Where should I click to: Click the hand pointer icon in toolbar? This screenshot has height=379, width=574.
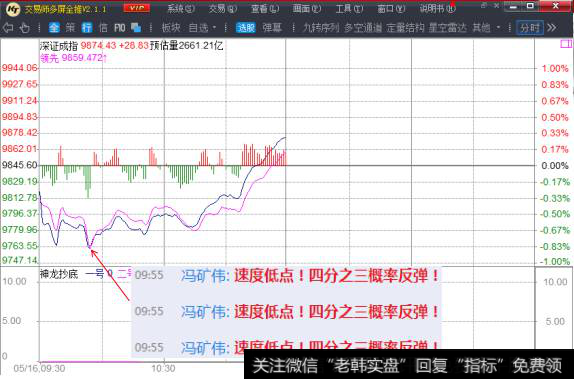25,28
